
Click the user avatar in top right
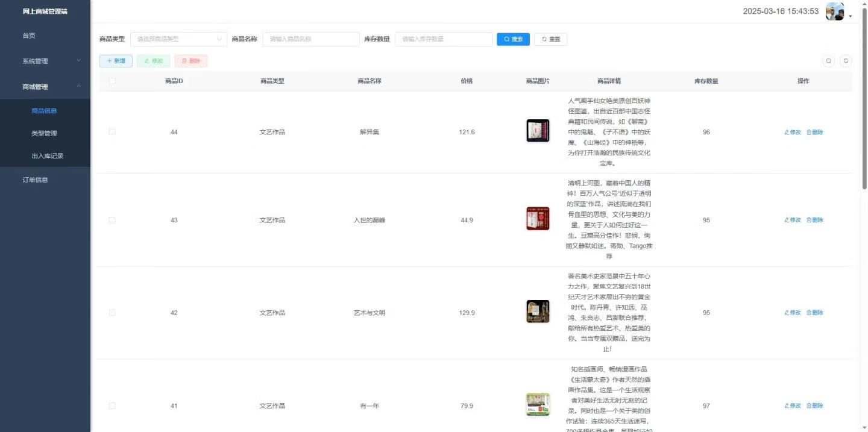[834, 11]
